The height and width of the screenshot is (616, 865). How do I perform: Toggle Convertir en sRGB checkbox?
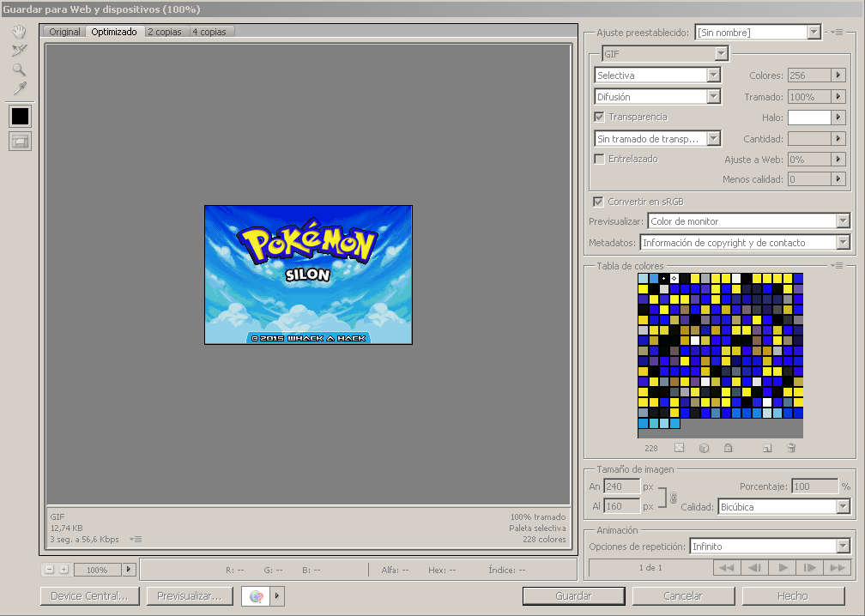(598, 202)
